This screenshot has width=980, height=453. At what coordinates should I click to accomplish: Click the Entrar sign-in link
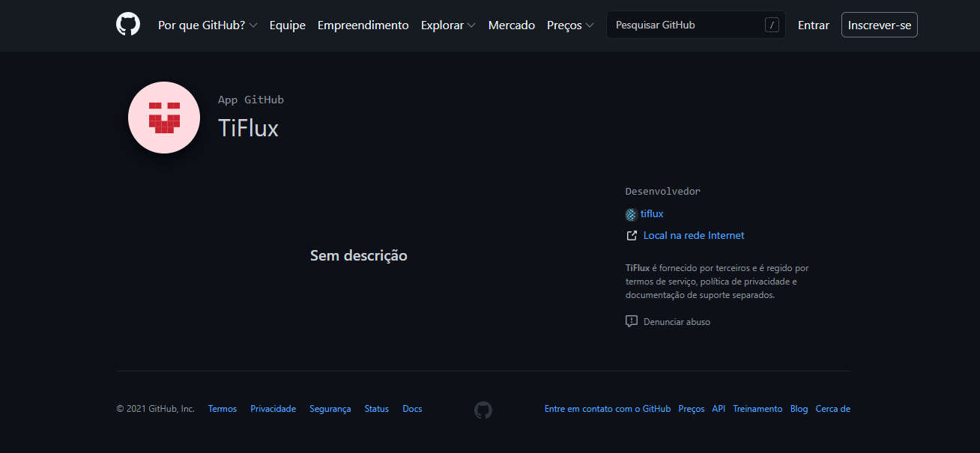tap(814, 25)
